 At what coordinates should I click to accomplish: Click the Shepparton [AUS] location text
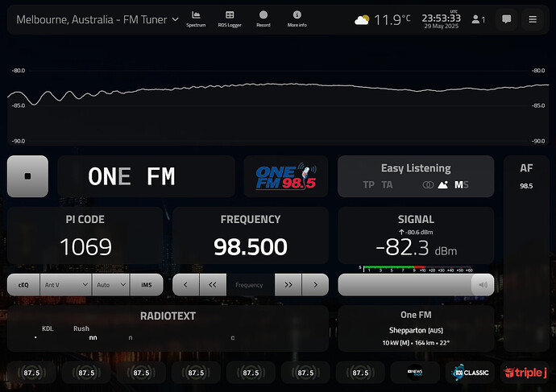pyautogui.click(x=416, y=330)
